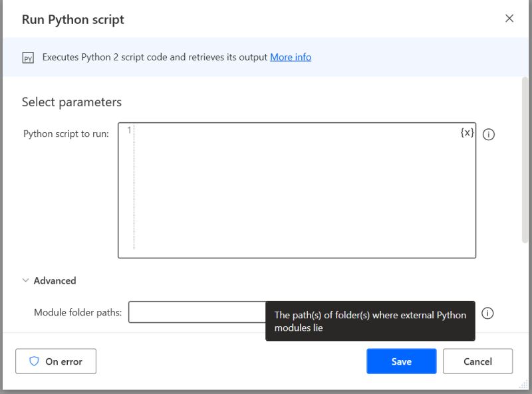Collapse the Advanced section chevron
The image size is (532, 394).
tap(26, 280)
